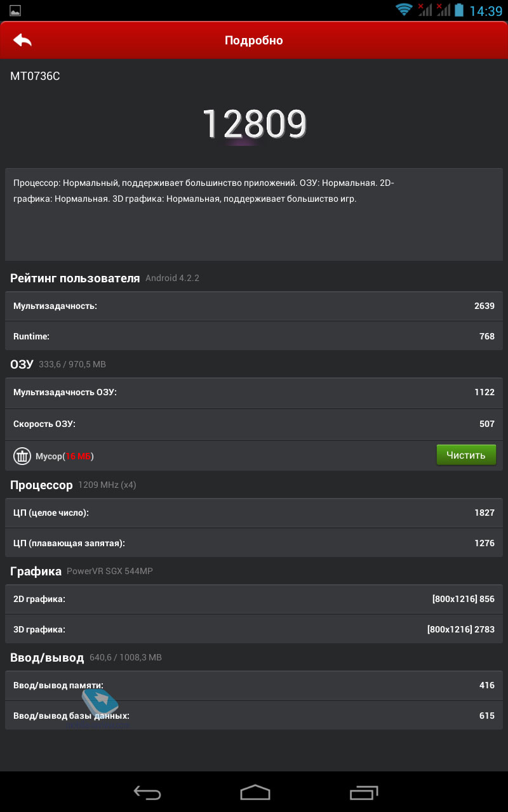The image size is (508, 812).
Task: Tap the green Чистить button
Action: pos(466,455)
